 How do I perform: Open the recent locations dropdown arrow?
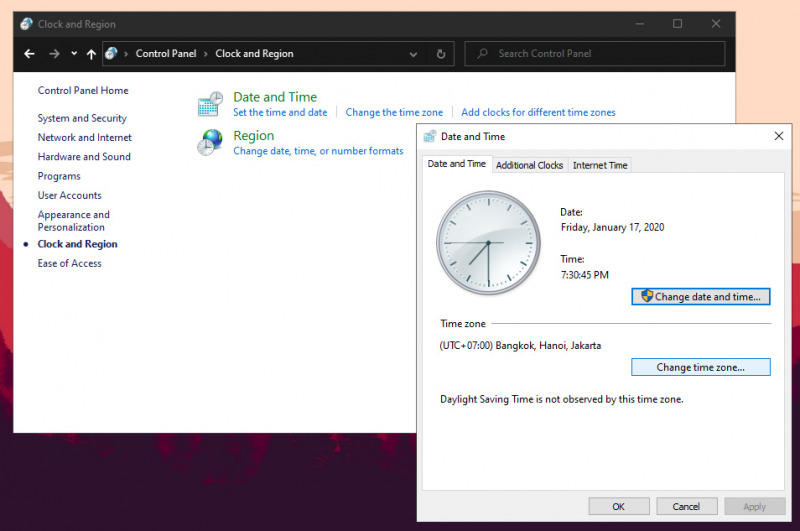click(x=74, y=54)
